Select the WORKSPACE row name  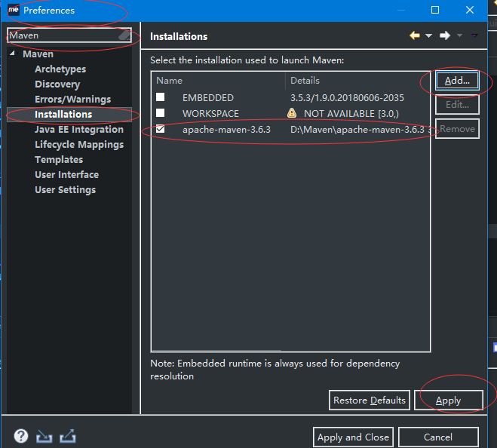click(210, 113)
